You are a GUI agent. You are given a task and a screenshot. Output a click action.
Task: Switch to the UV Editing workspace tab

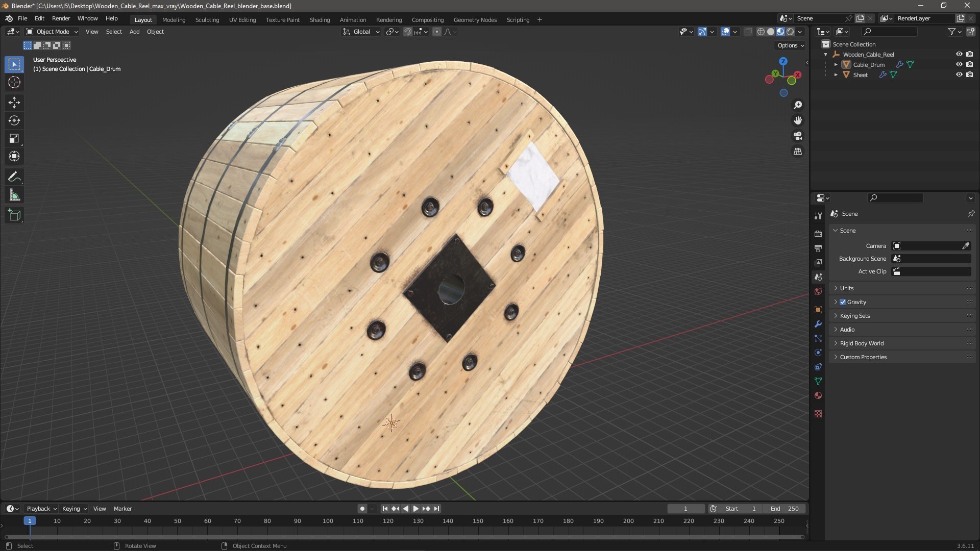(x=242, y=19)
